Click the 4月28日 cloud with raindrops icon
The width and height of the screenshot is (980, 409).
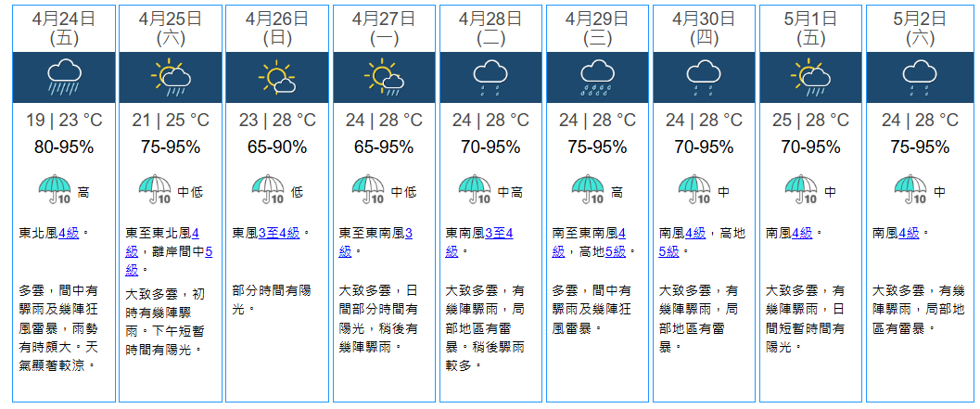click(490, 77)
